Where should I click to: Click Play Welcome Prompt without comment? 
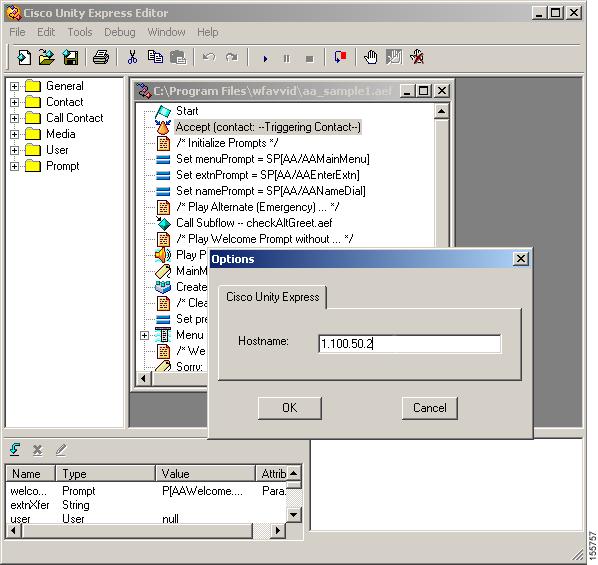click(264, 239)
